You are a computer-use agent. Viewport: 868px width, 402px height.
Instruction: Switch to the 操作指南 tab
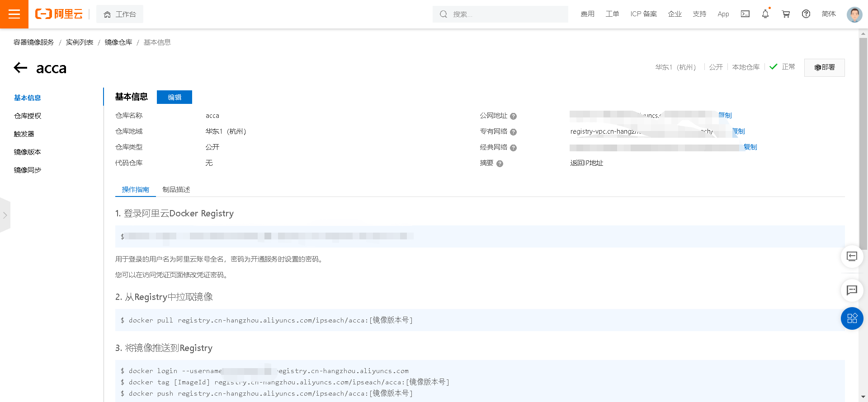pyautogui.click(x=136, y=190)
